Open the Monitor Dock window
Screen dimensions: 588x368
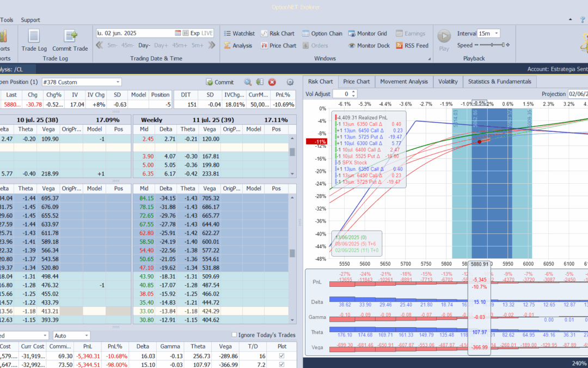tap(369, 45)
